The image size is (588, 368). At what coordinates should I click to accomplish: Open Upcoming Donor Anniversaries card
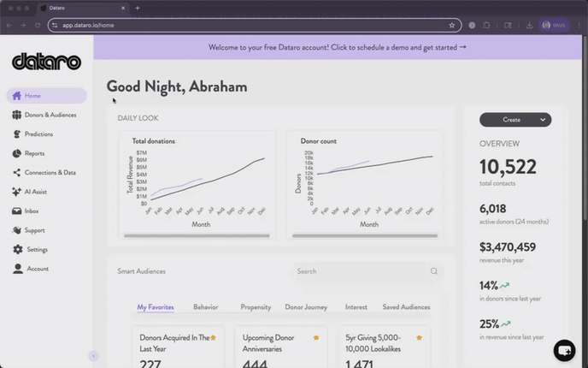pyautogui.click(x=281, y=347)
